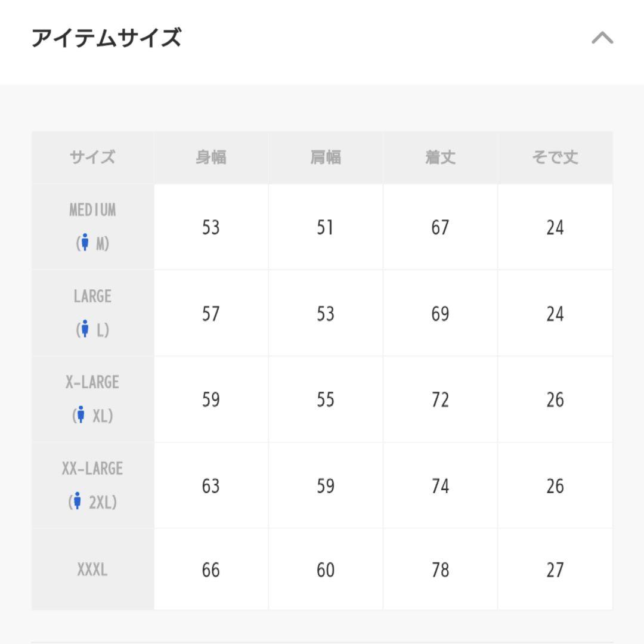Click the そで丈 column header
Screen dimensions: 644x644
(x=555, y=157)
